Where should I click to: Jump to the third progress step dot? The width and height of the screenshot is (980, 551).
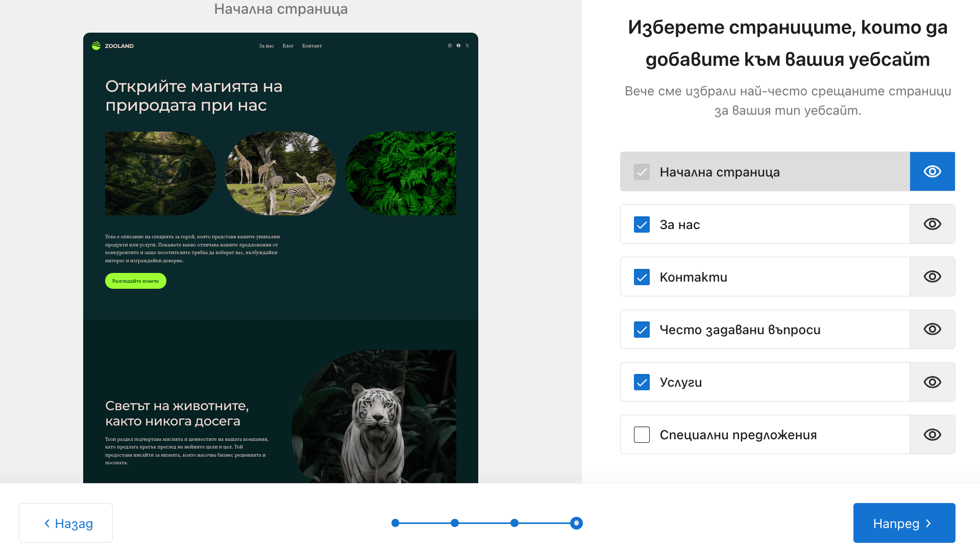(514, 523)
